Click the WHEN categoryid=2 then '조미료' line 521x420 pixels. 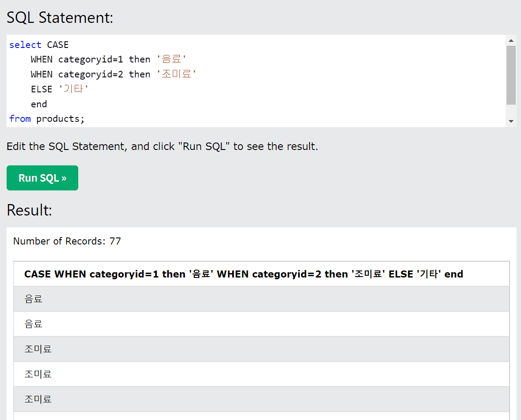point(113,74)
